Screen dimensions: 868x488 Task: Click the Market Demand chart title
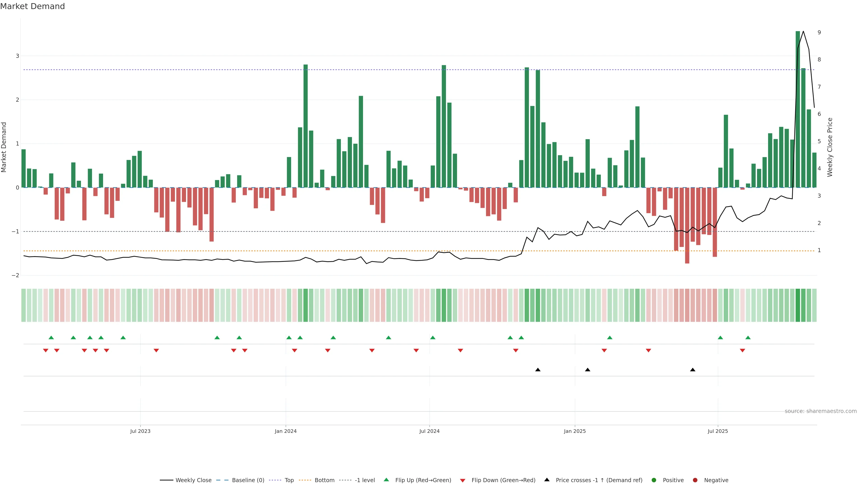pos(32,6)
